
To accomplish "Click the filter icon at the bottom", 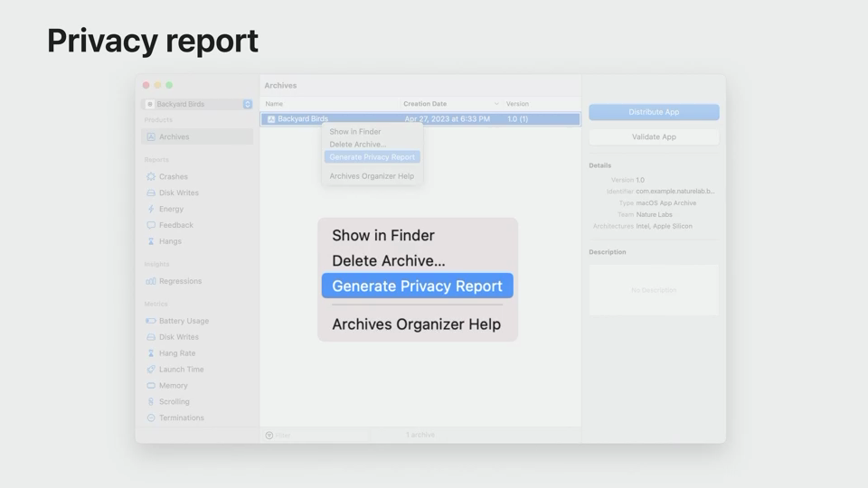I will click(269, 436).
